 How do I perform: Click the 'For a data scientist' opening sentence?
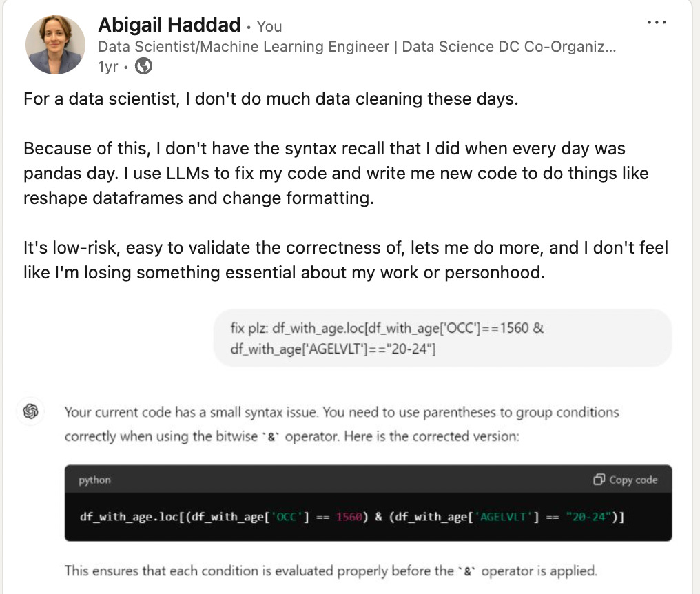[270, 99]
